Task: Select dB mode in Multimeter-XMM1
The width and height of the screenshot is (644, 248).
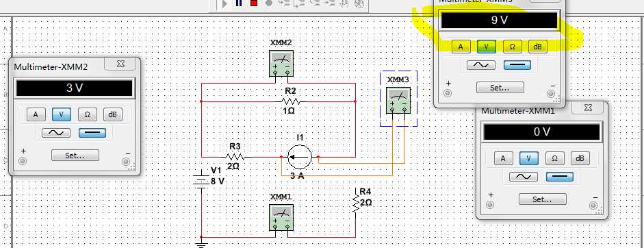Action: [x=580, y=158]
